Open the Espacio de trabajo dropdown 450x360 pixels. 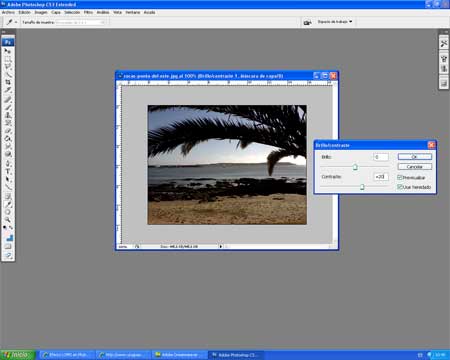[335, 22]
